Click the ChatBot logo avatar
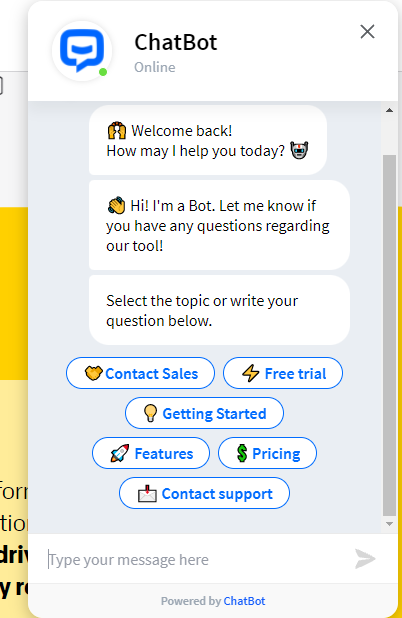This screenshot has width=402, height=618. (x=82, y=51)
